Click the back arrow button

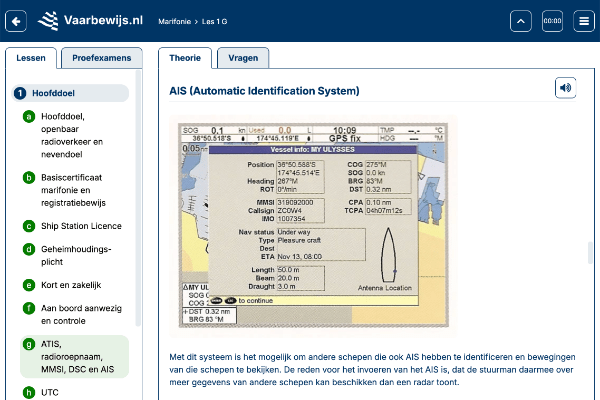[16, 21]
